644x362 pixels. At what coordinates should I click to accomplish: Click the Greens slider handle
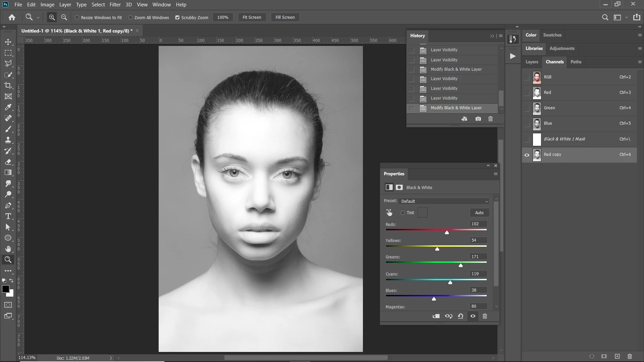coord(461,265)
